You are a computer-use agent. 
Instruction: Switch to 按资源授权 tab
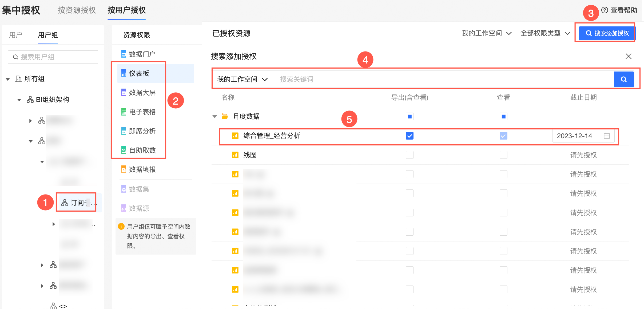[77, 10]
